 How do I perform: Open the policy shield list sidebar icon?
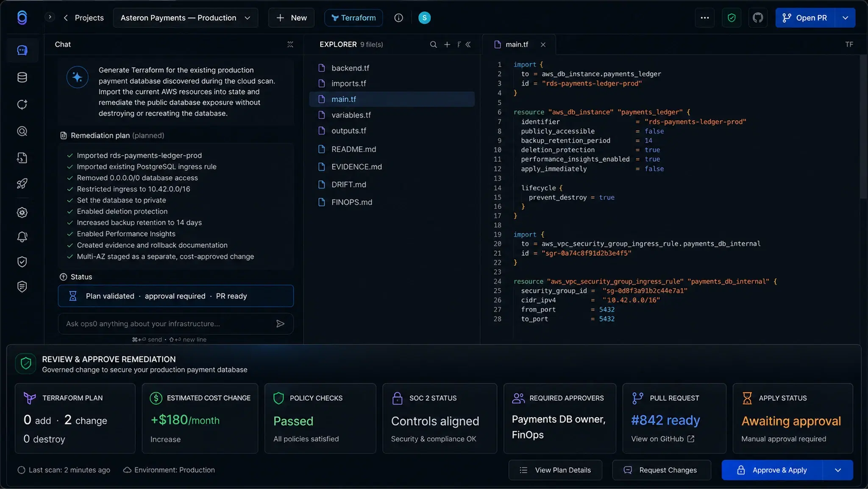pyautogui.click(x=22, y=287)
